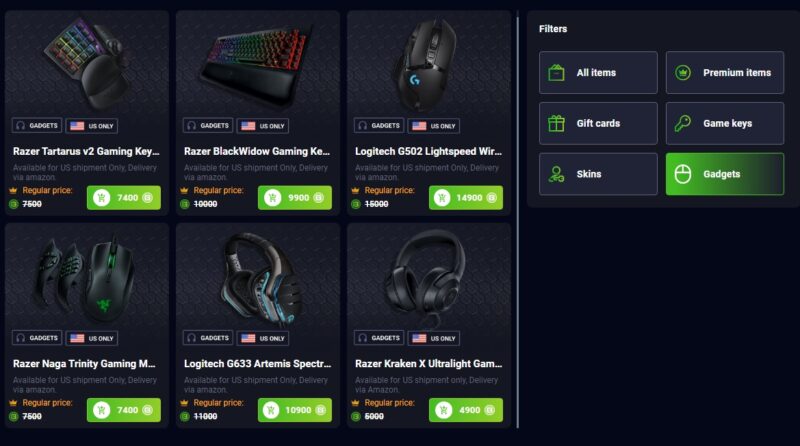Image resolution: width=800 pixels, height=446 pixels.
Task: Open Razer Tartarus v2 Gaming Keypad title
Action: 86,152
